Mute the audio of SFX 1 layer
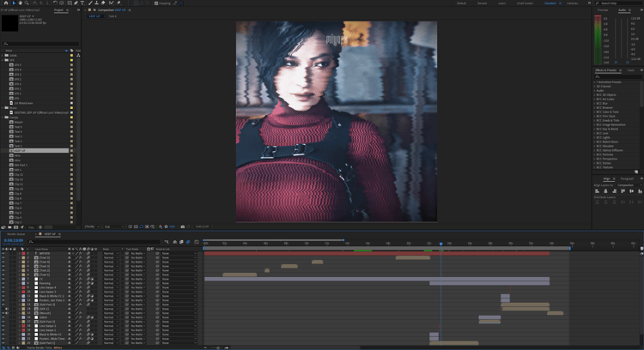 [7, 309]
